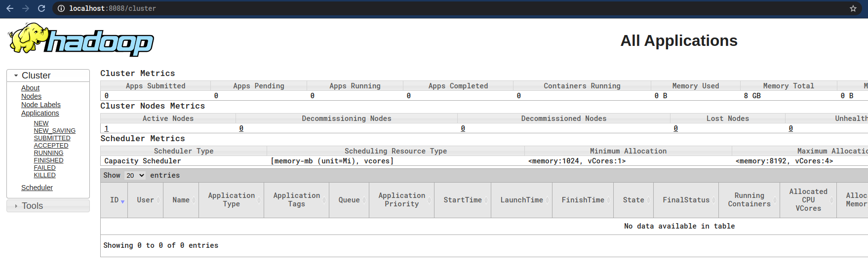Bookmark this page with star icon
Image resolution: width=868 pixels, height=272 pixels.
[x=853, y=8]
